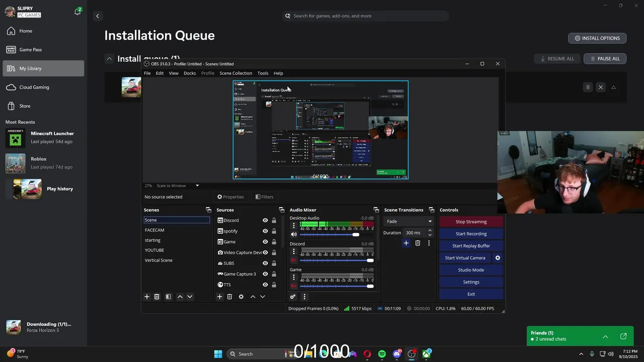644x362 pixels.
Task: Start the Replay Buffer
Action: point(471,246)
